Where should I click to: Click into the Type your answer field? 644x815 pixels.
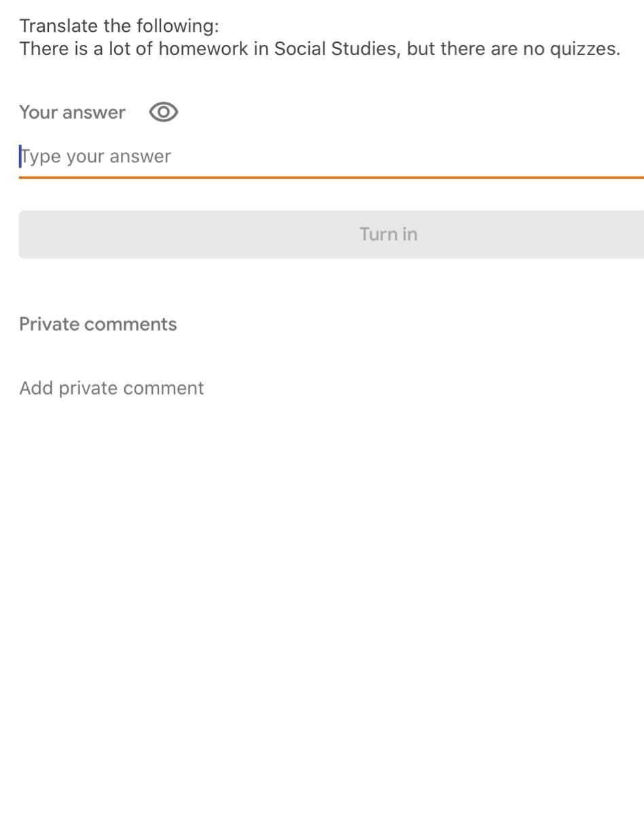pyautogui.click(x=326, y=157)
